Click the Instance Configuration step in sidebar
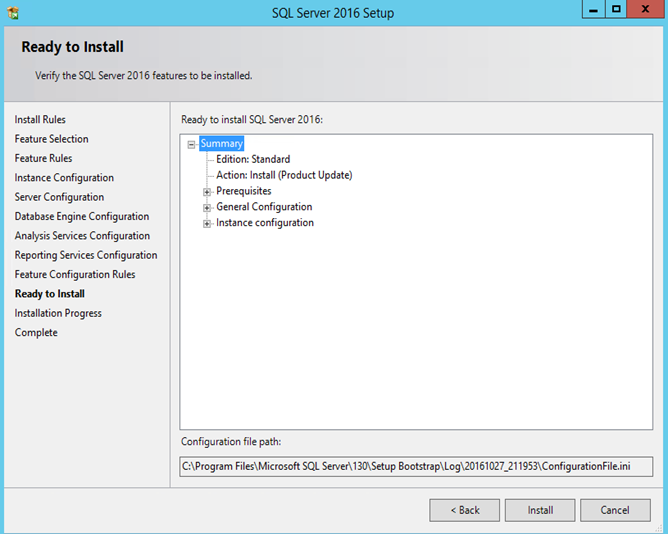668x534 pixels. 64,178
